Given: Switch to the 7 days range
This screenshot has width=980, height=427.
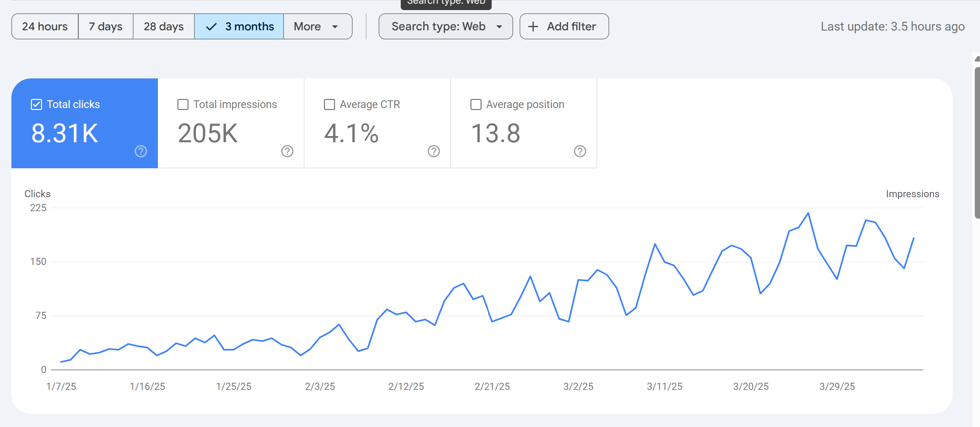Looking at the screenshot, I should point(105,27).
